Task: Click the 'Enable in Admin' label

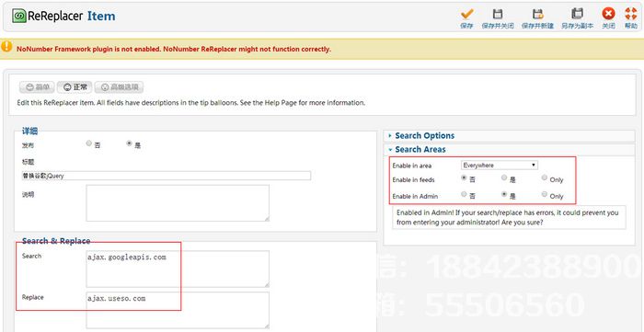Action: tap(415, 196)
